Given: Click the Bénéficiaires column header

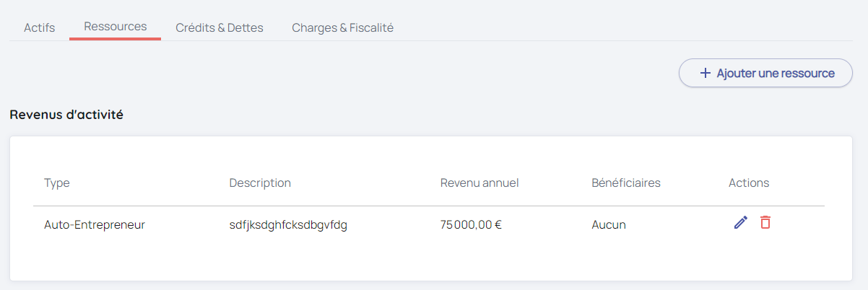Looking at the screenshot, I should pyautogui.click(x=626, y=183).
